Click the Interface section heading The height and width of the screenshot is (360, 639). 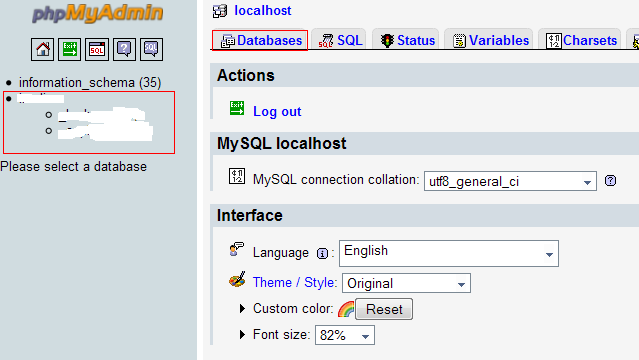[249, 215]
